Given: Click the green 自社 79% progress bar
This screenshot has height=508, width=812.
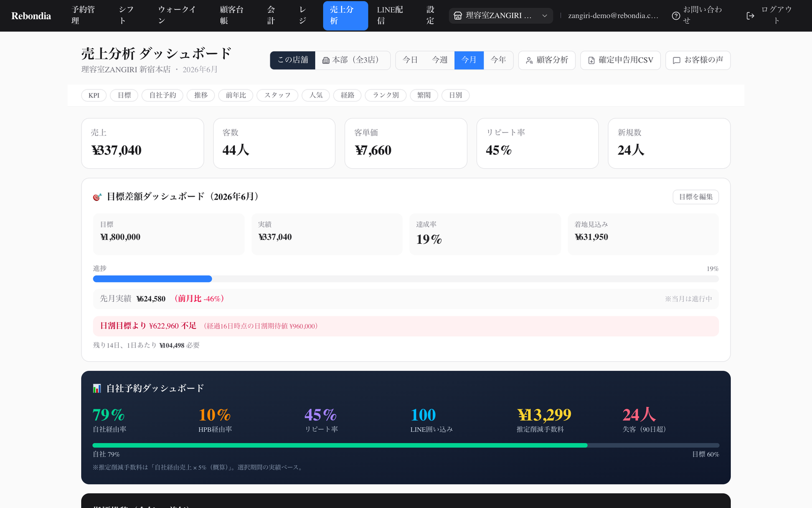Looking at the screenshot, I should click(340, 446).
